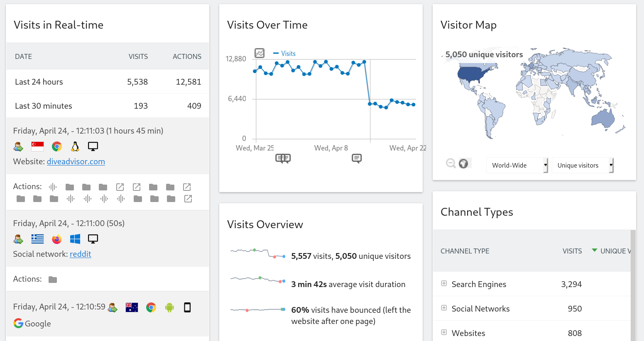Click the Channel Types vertical scrollbar

633,285
